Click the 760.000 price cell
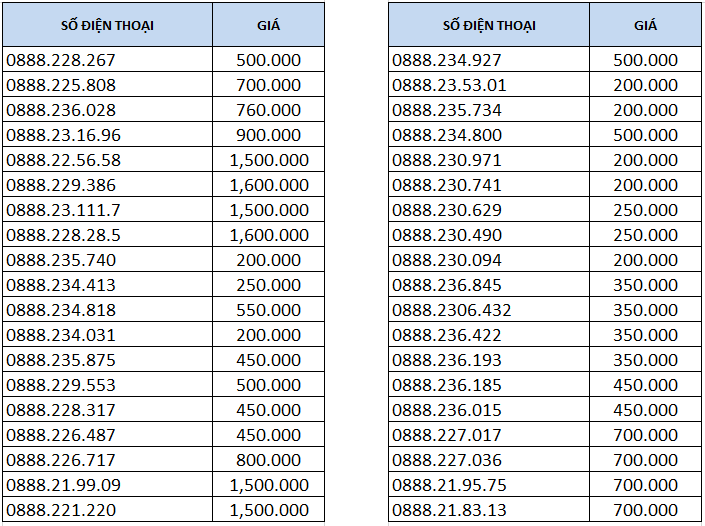705x526 pixels. click(268, 110)
